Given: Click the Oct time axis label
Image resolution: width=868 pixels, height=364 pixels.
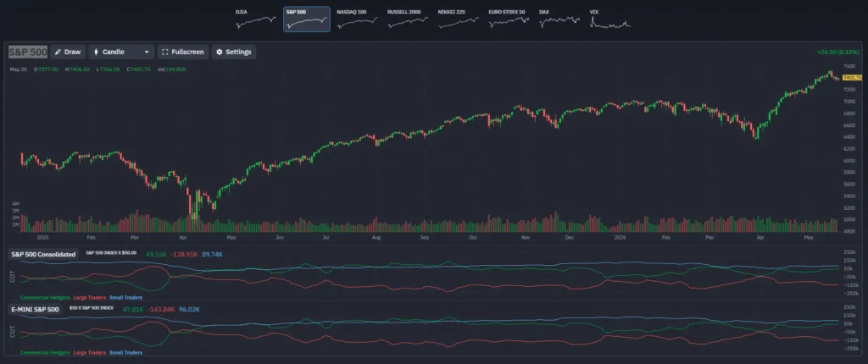Looking at the screenshot, I should (472, 237).
